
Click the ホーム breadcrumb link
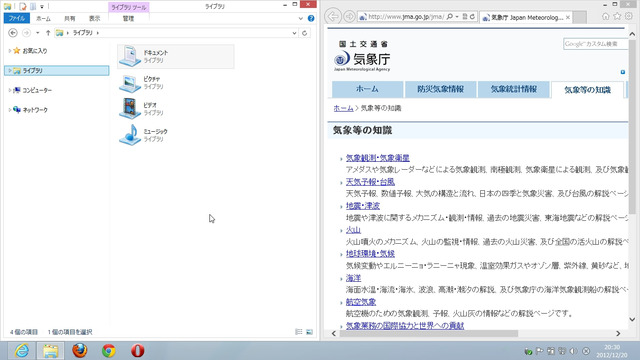coord(343,108)
